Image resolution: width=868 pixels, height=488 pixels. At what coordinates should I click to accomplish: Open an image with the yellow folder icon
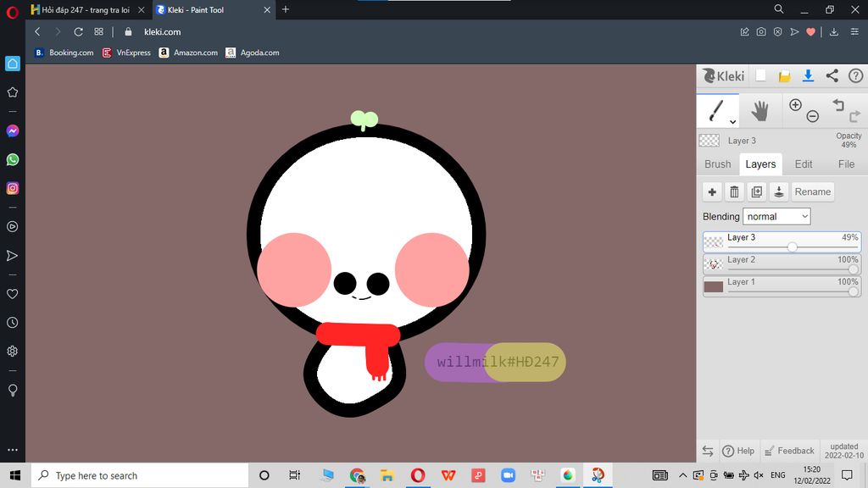[784, 76]
